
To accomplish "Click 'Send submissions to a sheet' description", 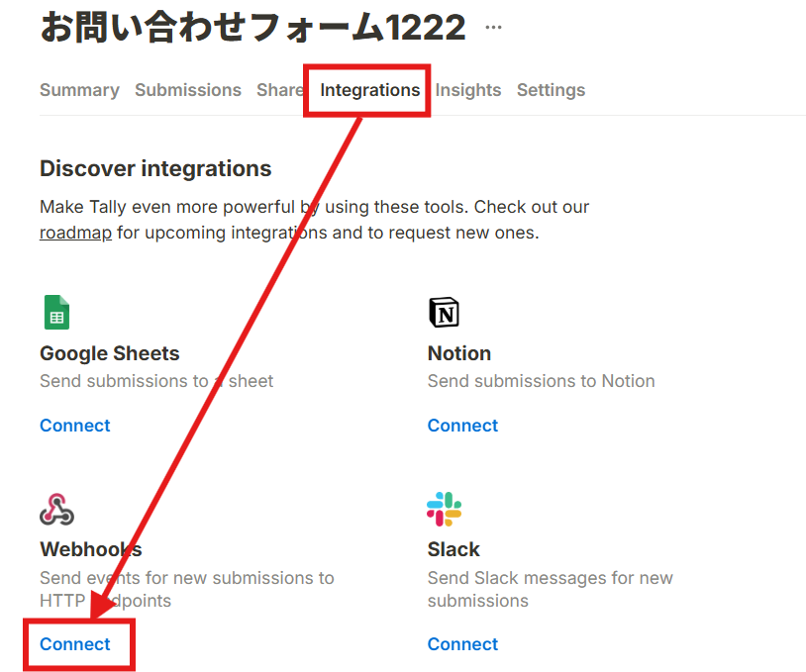I will click(156, 381).
